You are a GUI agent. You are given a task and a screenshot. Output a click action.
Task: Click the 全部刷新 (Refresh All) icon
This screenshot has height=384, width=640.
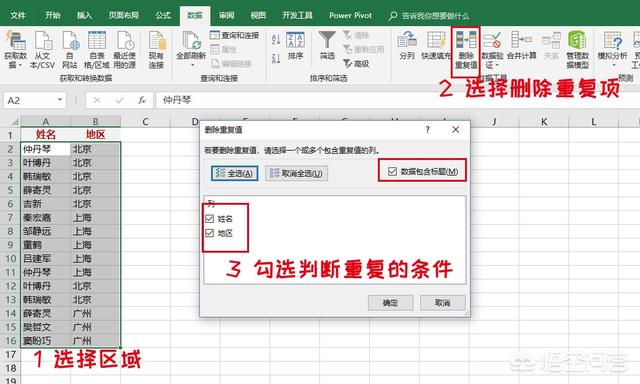tap(191, 40)
